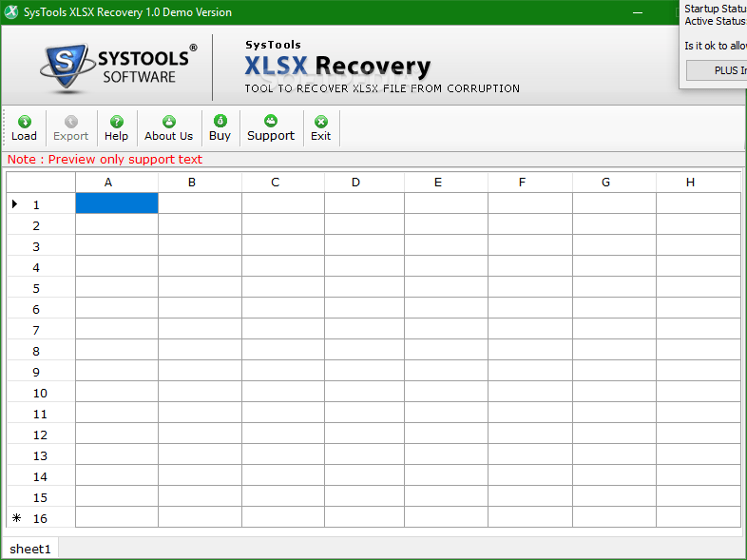Select row 2 header
This screenshot has width=747, height=560.
[x=41, y=224]
